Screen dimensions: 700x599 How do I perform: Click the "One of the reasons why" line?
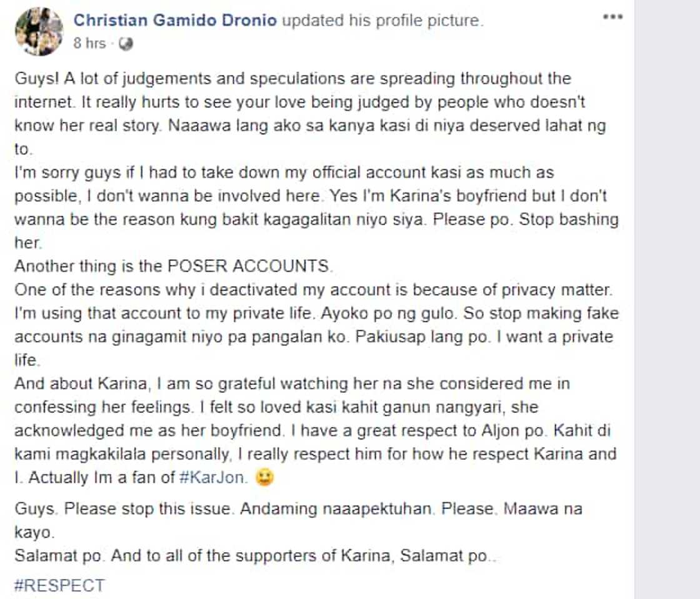pos(312,290)
